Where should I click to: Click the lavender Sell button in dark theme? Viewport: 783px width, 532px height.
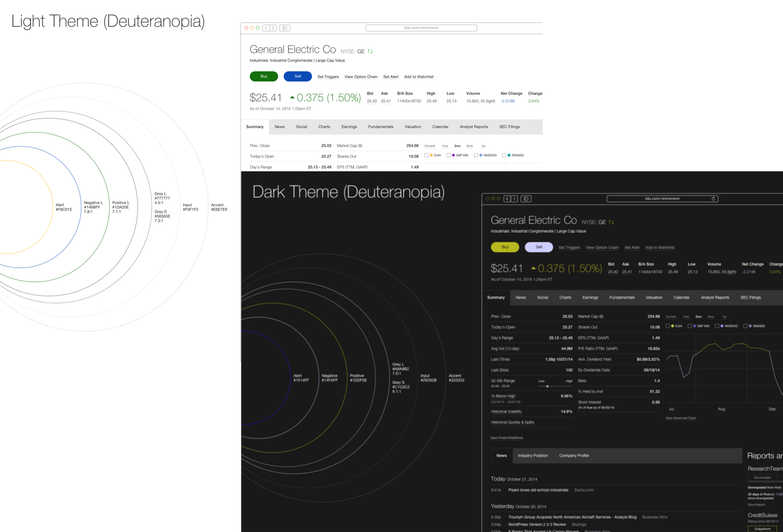539,247
